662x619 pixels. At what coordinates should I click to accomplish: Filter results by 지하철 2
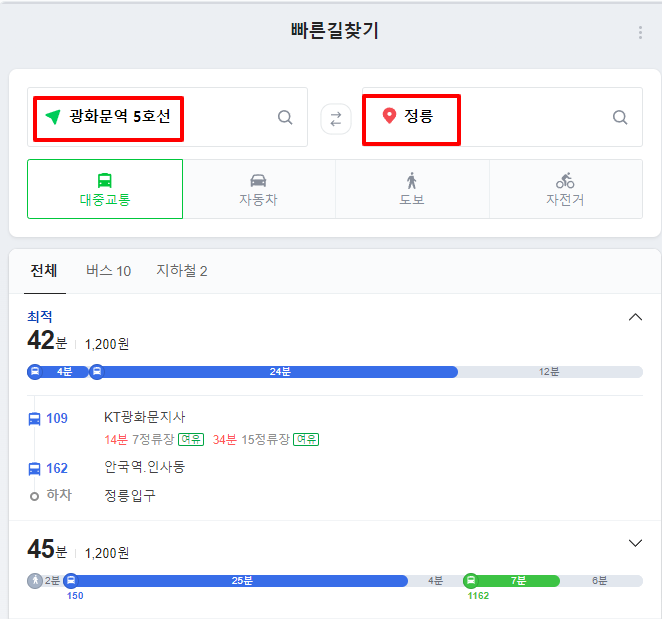point(182,271)
